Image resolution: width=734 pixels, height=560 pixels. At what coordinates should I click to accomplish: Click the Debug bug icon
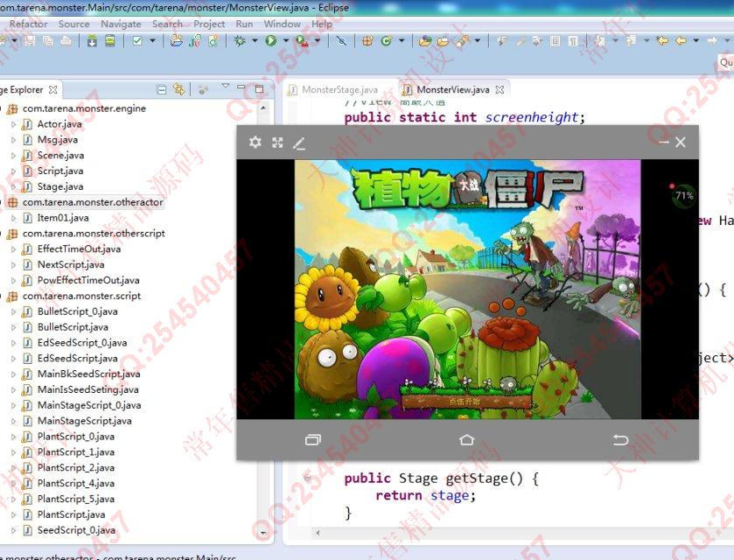(x=240, y=41)
